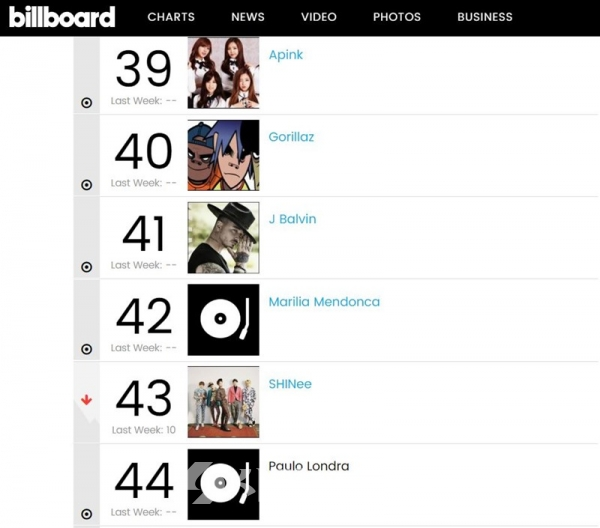This screenshot has width=600, height=528.
Task: Click the bullet icon beside rank 40
Action: click(86, 185)
